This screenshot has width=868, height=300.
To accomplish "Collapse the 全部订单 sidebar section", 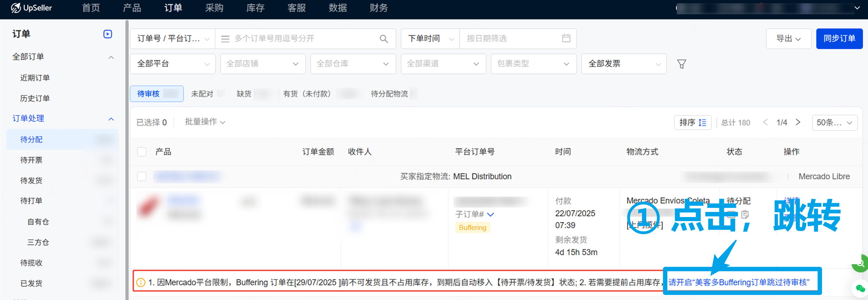I will pyautogui.click(x=111, y=57).
